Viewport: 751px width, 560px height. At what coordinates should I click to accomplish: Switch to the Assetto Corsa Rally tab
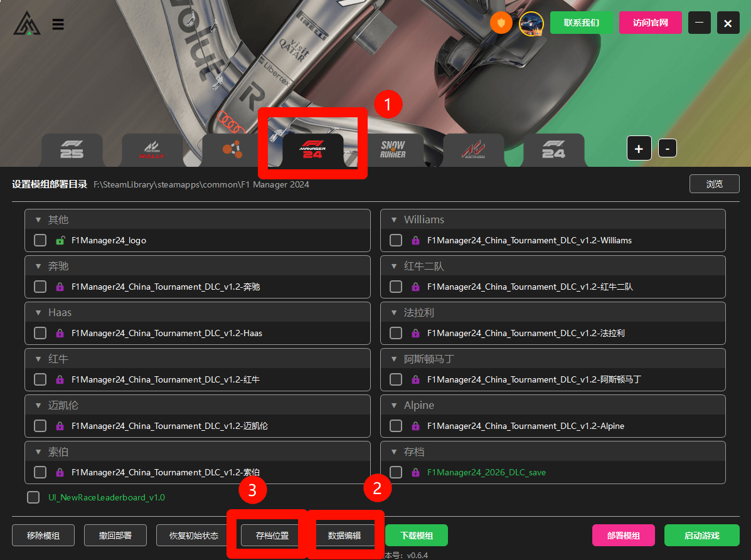point(152,150)
